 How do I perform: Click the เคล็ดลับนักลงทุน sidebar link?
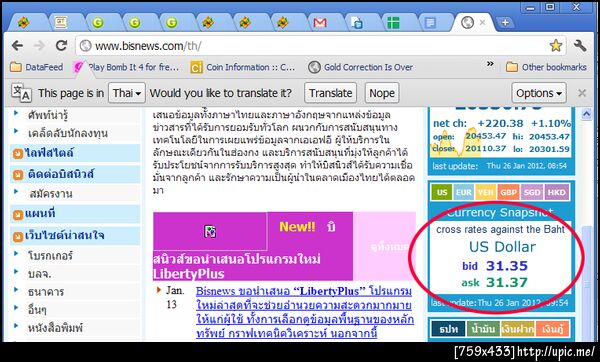[x=67, y=133]
